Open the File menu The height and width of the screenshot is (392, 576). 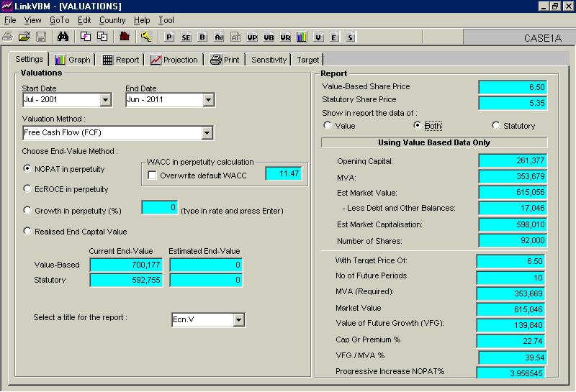pyautogui.click(x=10, y=20)
